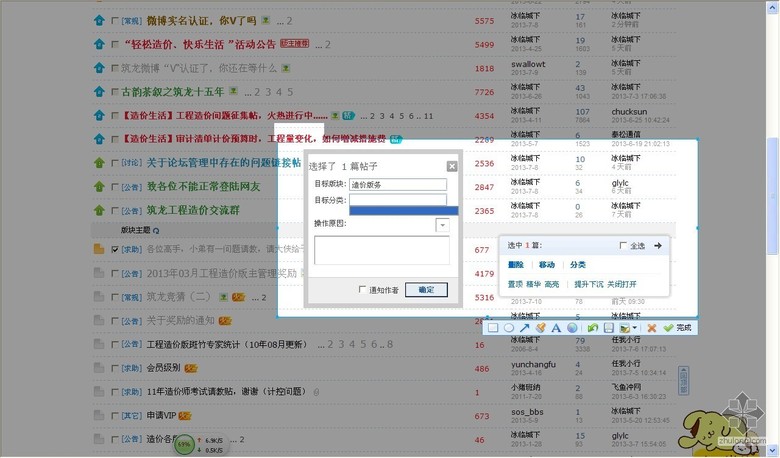Click 完成 to finish the screenshot

coord(677,327)
